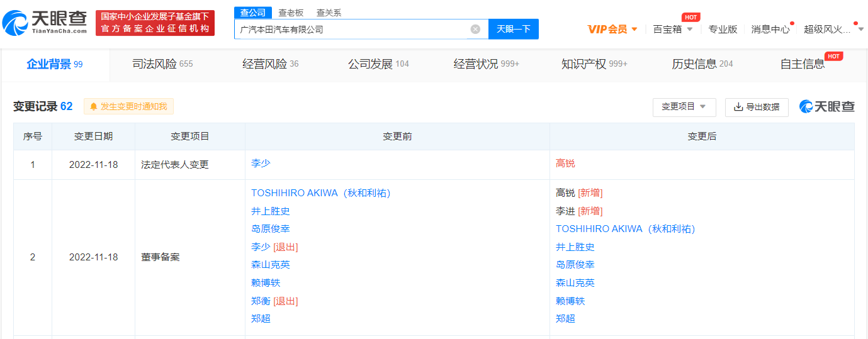
Task: Select the 法定代表人变更 cell
Action: (x=190, y=165)
